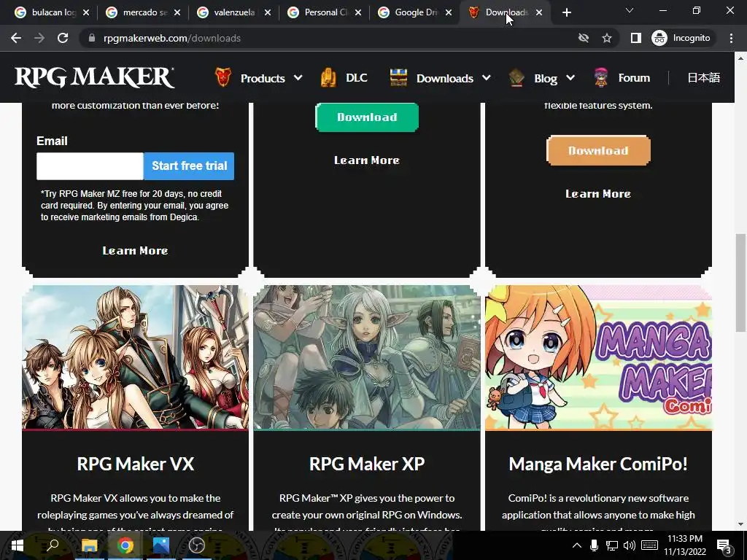
Task: Click the third-party cookies blocked eye icon
Action: tap(583, 38)
